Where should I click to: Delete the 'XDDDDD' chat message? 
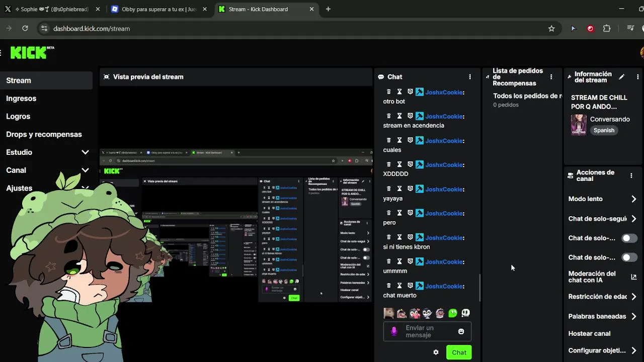point(388,164)
